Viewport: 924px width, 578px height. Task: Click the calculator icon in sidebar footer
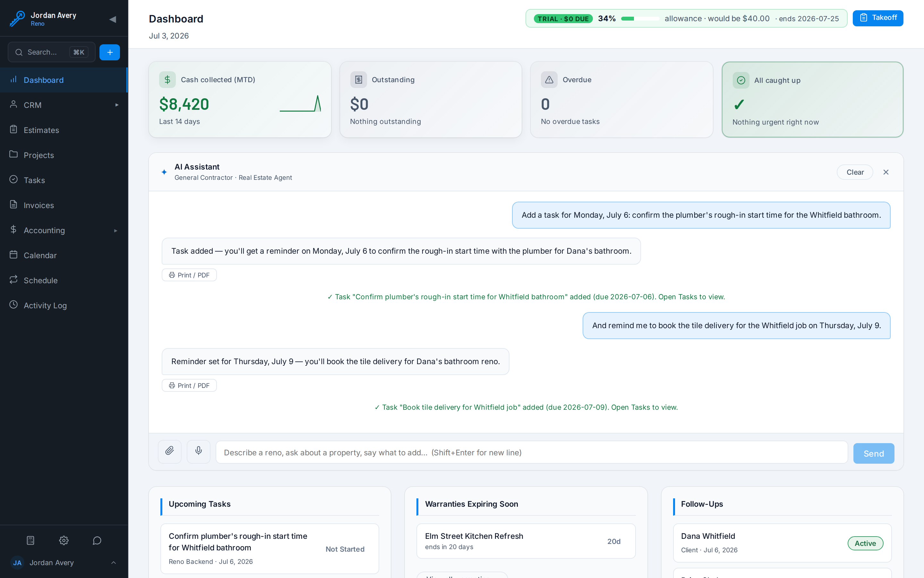tap(30, 540)
